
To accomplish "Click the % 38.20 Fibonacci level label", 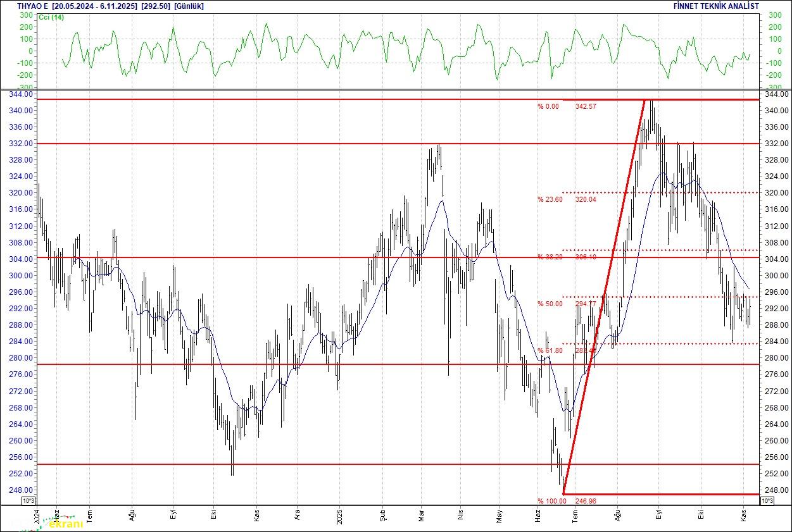I will click(x=550, y=257).
